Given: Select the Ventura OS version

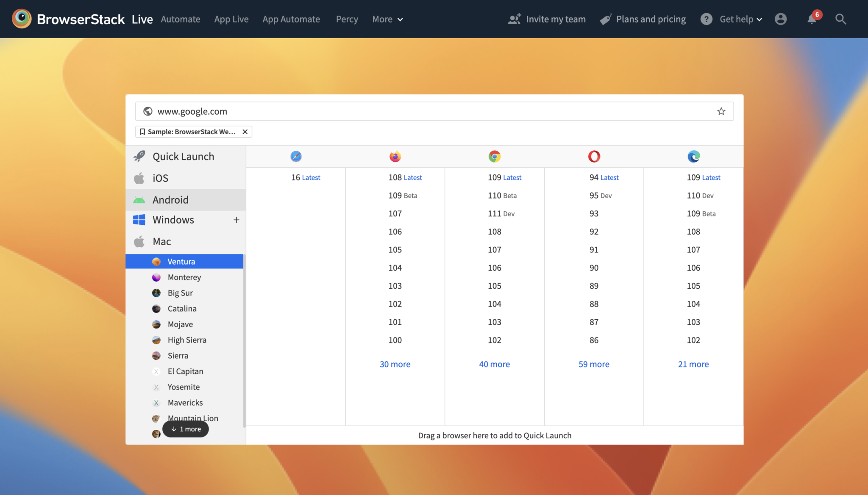Looking at the screenshot, I should pyautogui.click(x=181, y=261).
